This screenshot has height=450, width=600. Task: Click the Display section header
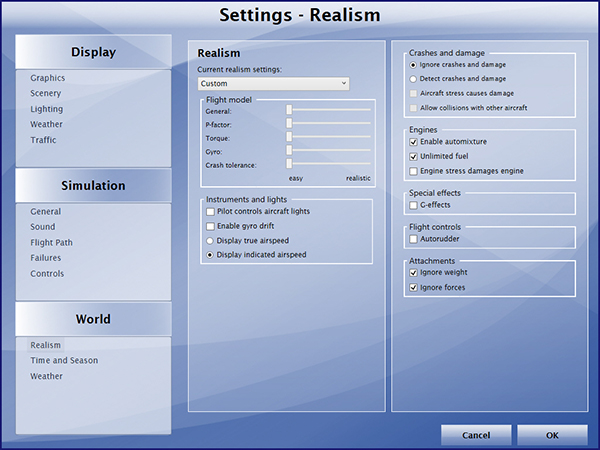(93, 52)
